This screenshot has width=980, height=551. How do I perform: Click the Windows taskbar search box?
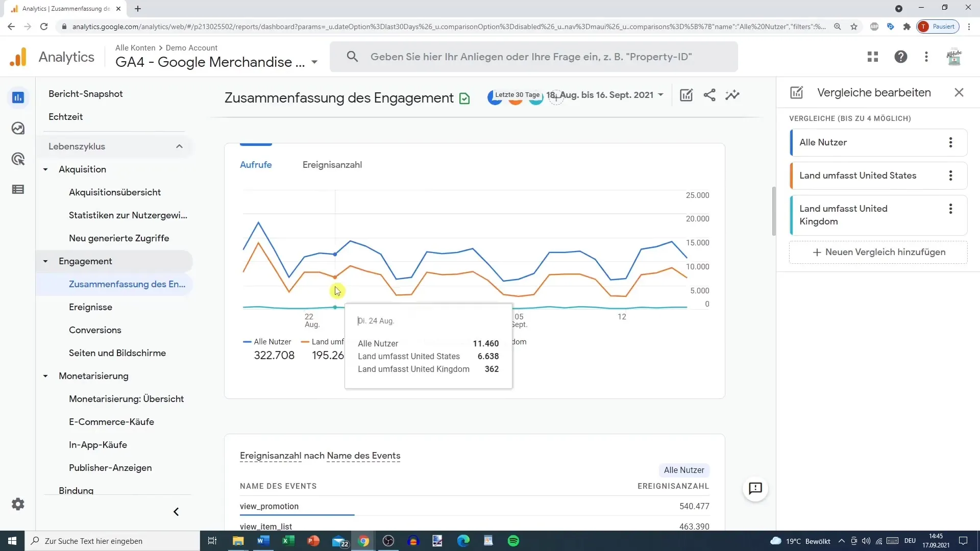tap(112, 541)
